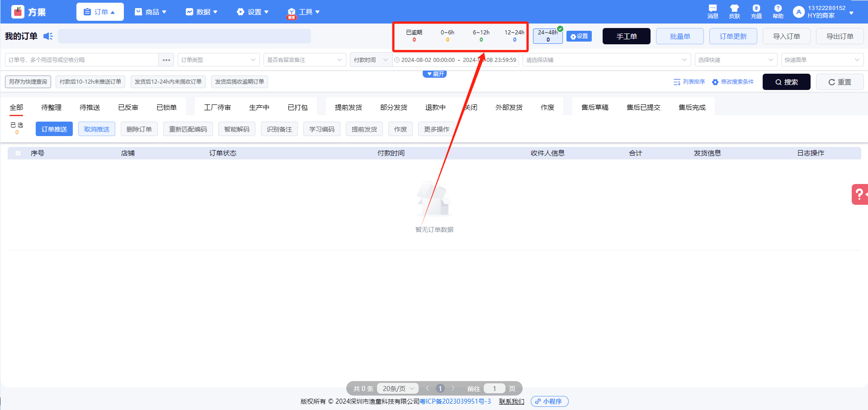Click the 小程序 mini program button

click(x=550, y=401)
